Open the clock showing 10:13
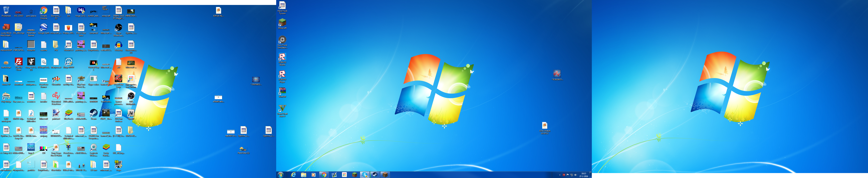Image resolution: width=868 pixels, height=178 pixels. [x=584, y=175]
